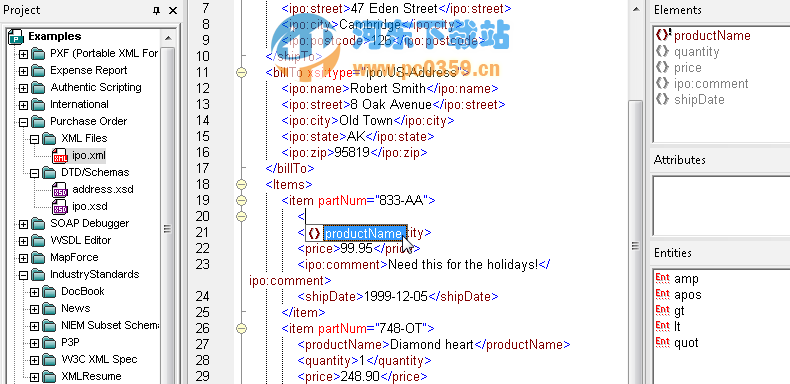Close the Project panel

pyautogui.click(x=173, y=11)
